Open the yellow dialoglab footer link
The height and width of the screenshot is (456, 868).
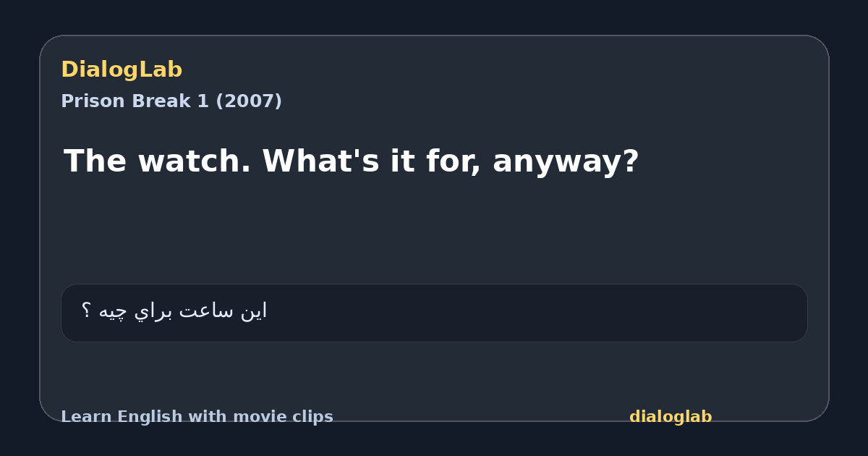pos(671,417)
